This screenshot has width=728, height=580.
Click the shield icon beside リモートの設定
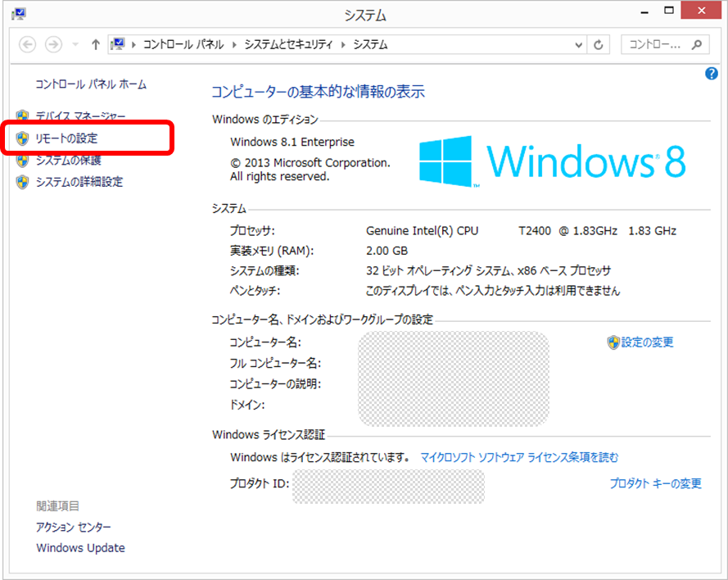22,138
